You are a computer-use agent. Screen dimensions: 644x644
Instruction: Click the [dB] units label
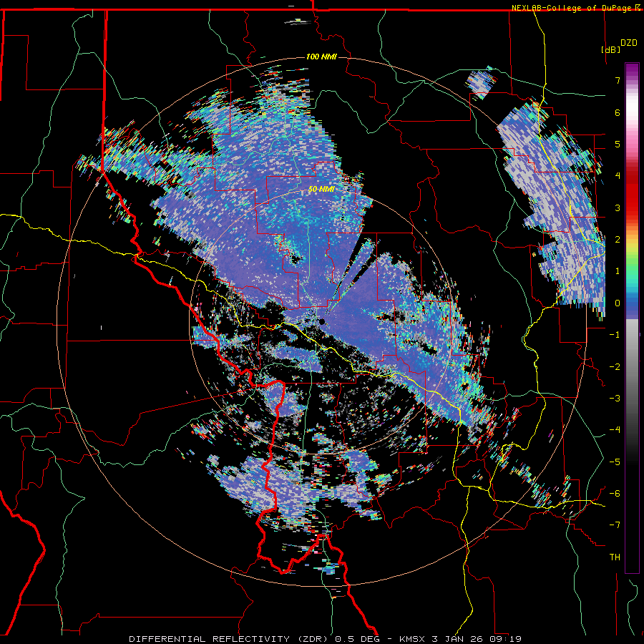click(x=610, y=49)
